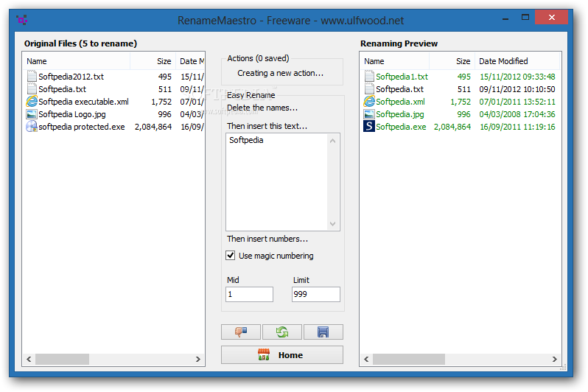Maximize the RenameMaestro window
Screen dimensions: 588x392
(x=525, y=18)
